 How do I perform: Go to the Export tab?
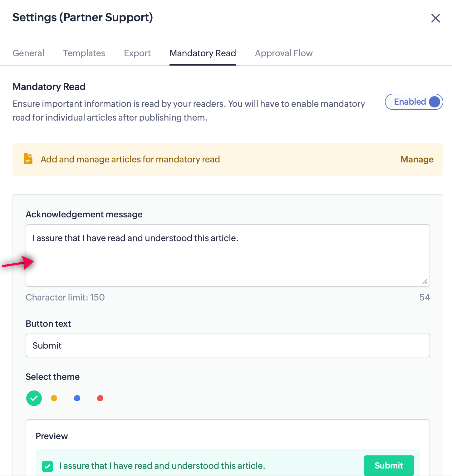coord(137,53)
